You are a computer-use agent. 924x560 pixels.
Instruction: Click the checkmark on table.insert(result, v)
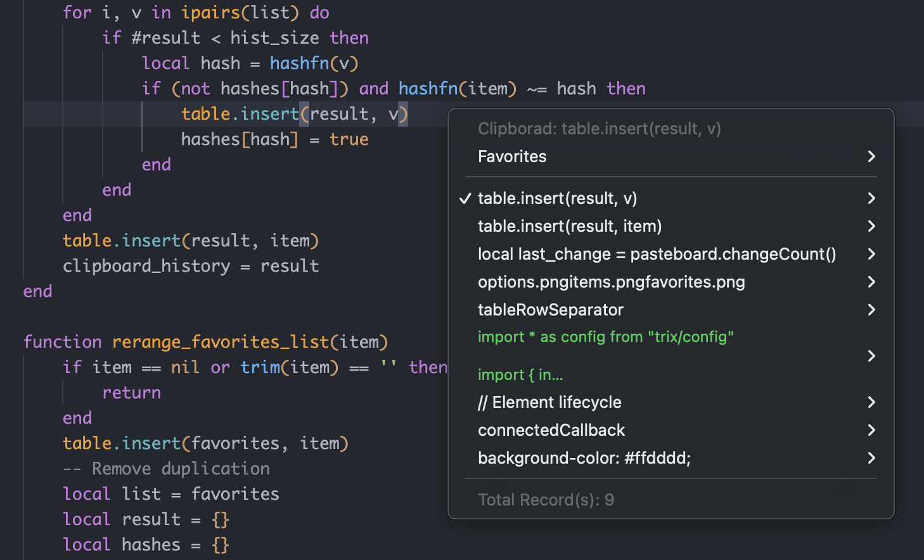point(465,198)
